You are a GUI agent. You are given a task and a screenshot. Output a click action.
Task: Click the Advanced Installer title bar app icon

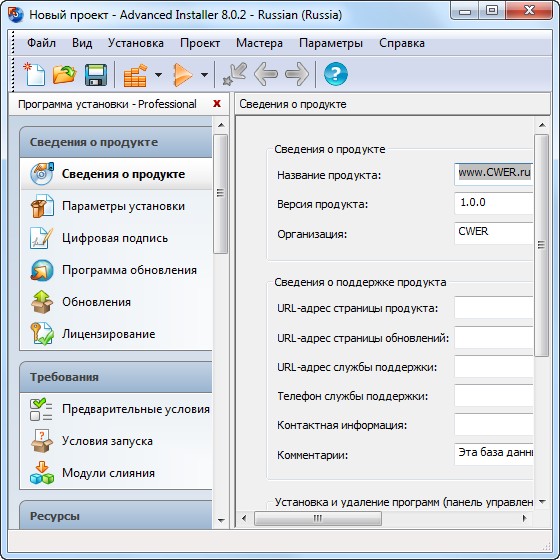16,15
